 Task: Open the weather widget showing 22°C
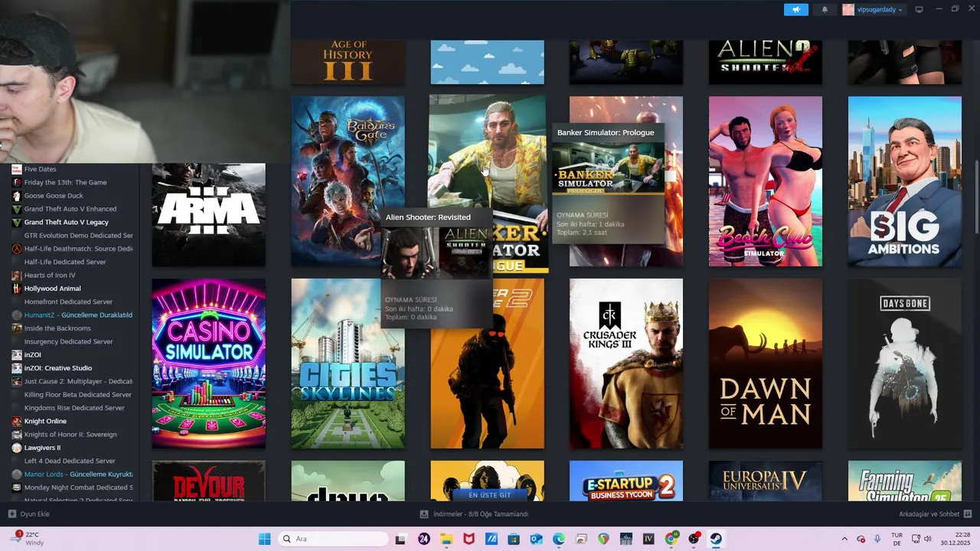(28, 539)
